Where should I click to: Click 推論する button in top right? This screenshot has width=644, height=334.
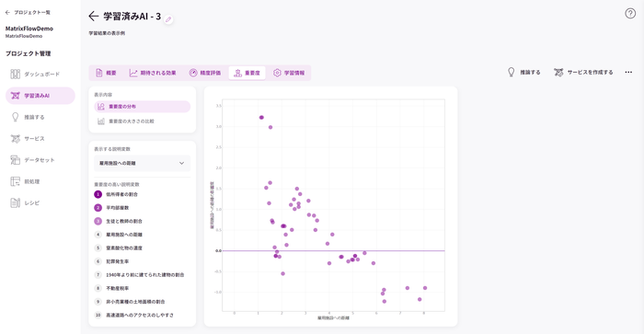[x=523, y=73]
